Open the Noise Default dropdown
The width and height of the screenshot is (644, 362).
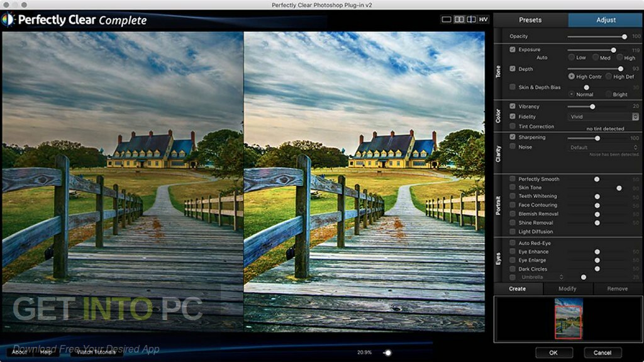tap(603, 147)
